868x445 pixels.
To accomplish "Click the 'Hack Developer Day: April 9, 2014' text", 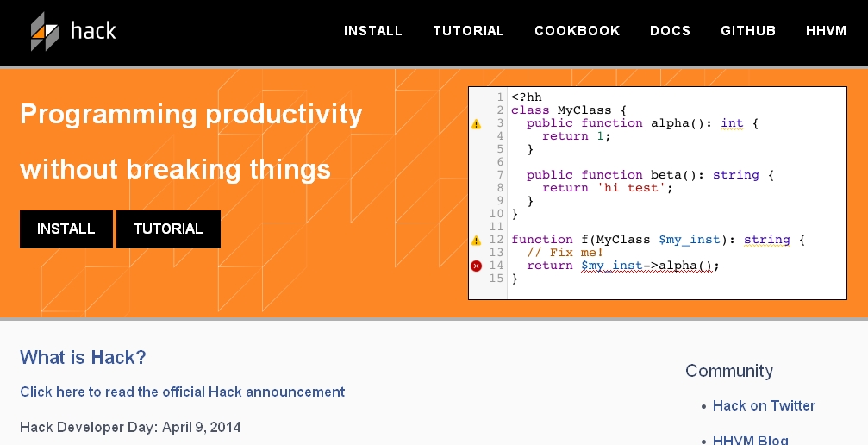I will pos(130,427).
